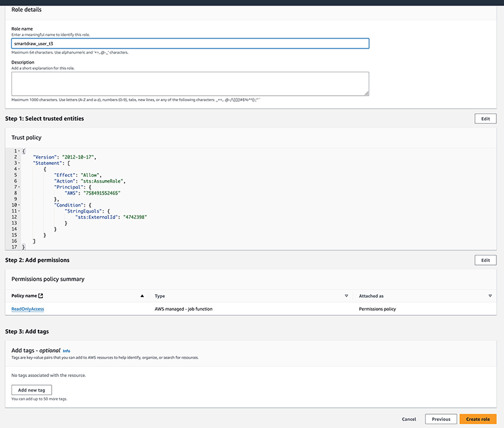Click into the Role name field
The width and height of the screenshot is (504, 428).
pyautogui.click(x=190, y=43)
